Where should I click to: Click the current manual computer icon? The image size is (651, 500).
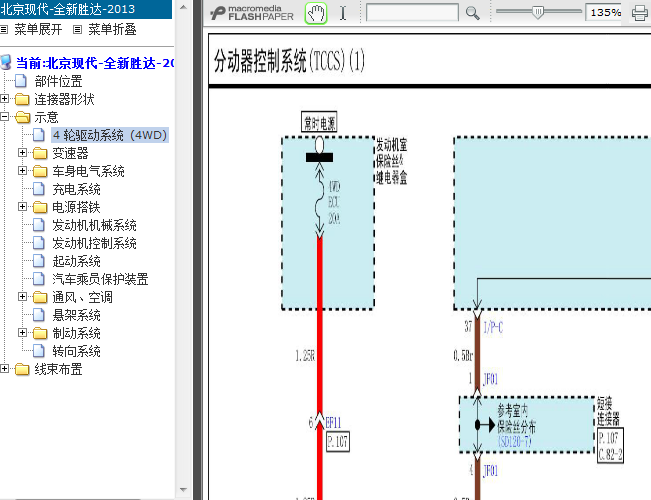click(x=6, y=63)
